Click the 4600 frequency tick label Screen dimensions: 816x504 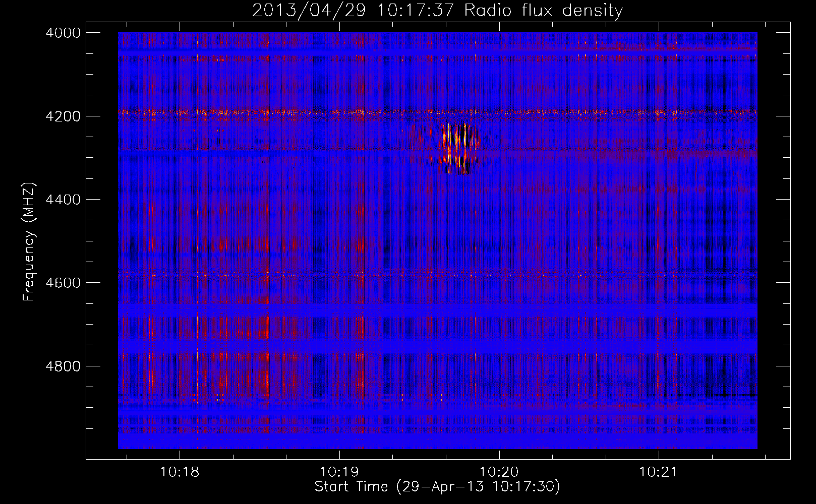tap(63, 283)
